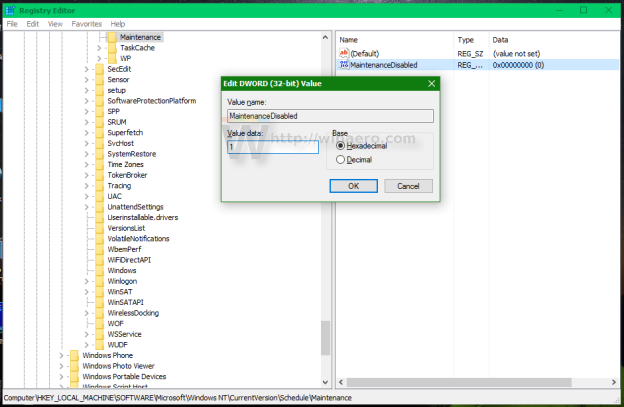
Task: Select the Hexadecimal base option
Action: 341,145
